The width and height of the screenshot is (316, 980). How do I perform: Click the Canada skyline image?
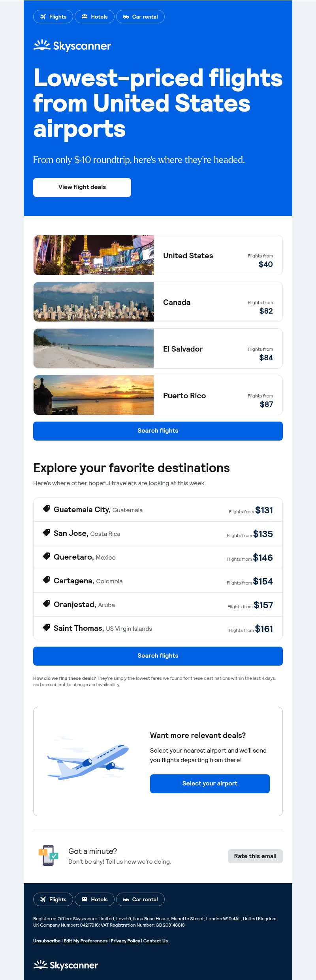pyautogui.click(x=93, y=302)
